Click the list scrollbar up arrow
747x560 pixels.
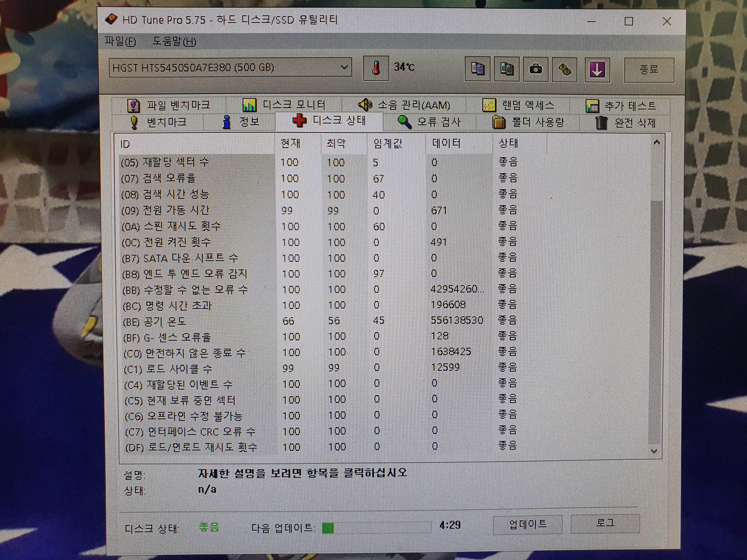pos(656,143)
